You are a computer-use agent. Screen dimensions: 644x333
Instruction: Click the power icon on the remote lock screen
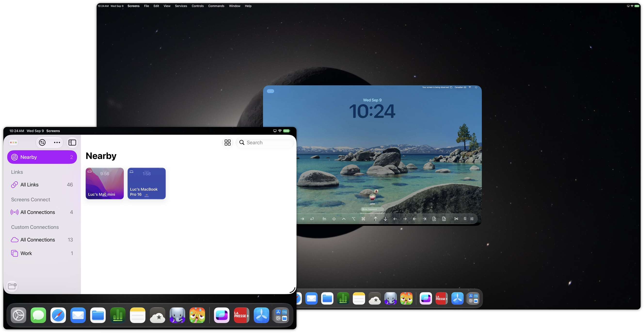click(476, 87)
